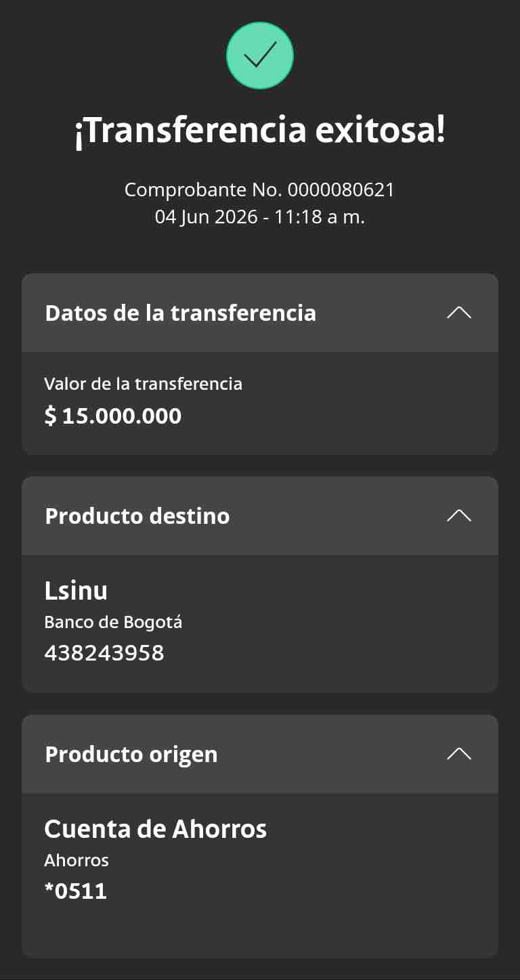520x980 pixels.
Task: Click the date 04 Jun 2026 line
Action: tap(260, 217)
